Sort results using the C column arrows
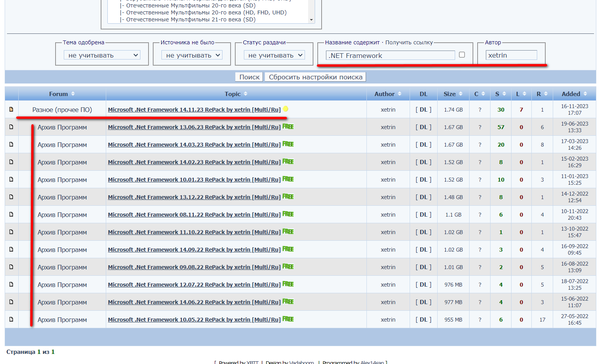 tap(483, 94)
